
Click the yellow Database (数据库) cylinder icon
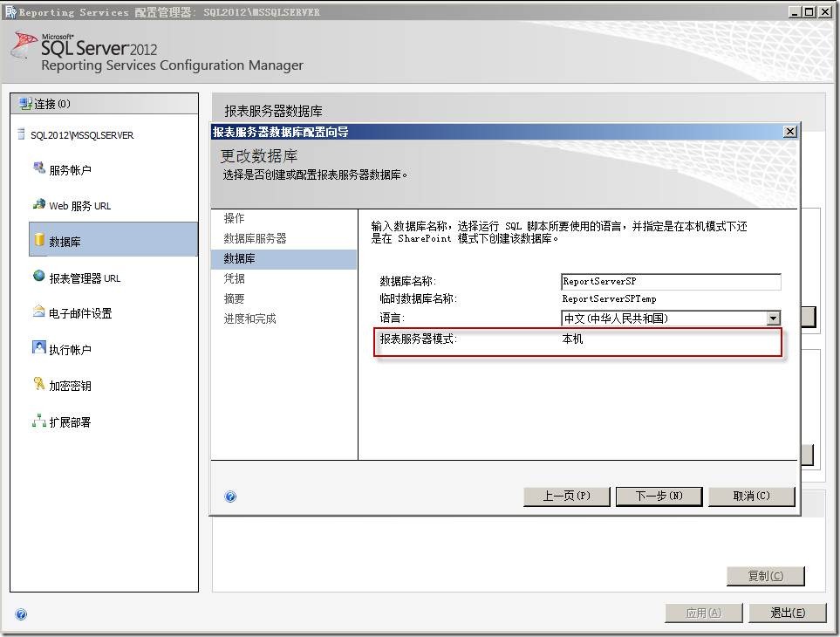coord(39,240)
